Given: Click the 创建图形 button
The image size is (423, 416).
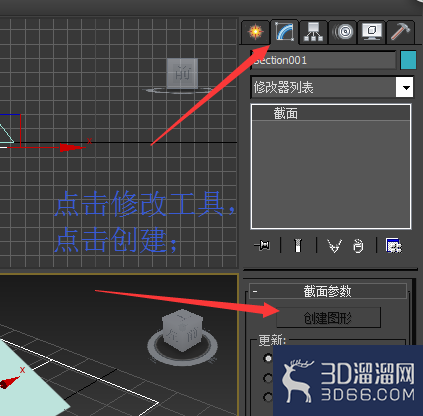Looking at the screenshot, I should [x=328, y=318].
